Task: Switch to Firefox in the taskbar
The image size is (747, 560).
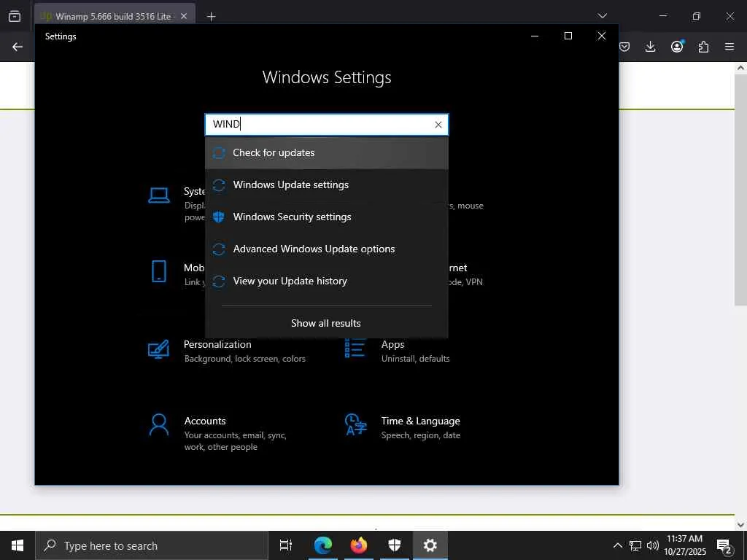Action: [x=359, y=545]
